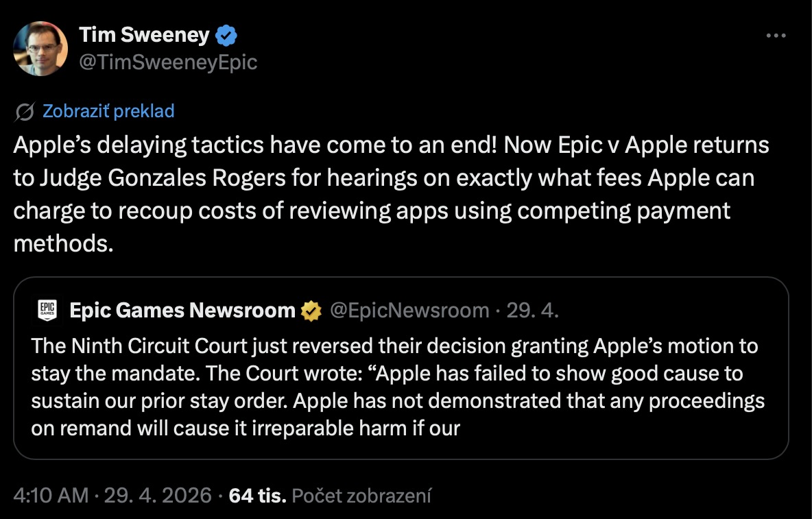Viewport: 812px width, 519px height.
Task: Click the gold verified badge of Epic Newsroom
Action: click(x=311, y=311)
